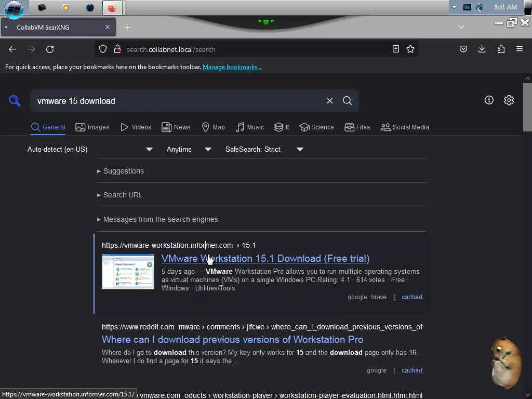Open the About info icon
Screen dimensions: 532x399
point(489,100)
